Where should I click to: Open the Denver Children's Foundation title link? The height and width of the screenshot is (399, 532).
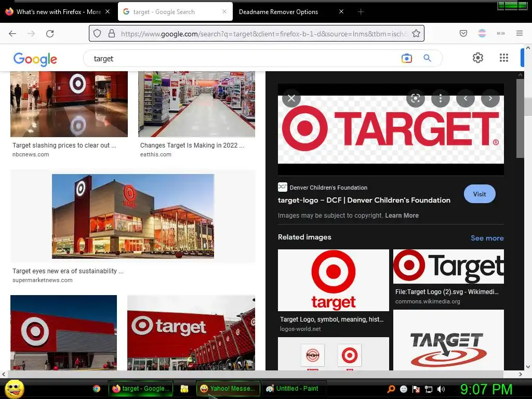pyautogui.click(x=364, y=200)
